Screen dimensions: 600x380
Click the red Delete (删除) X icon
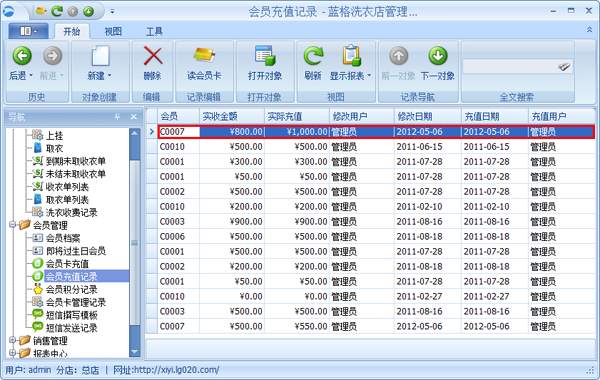point(153,56)
